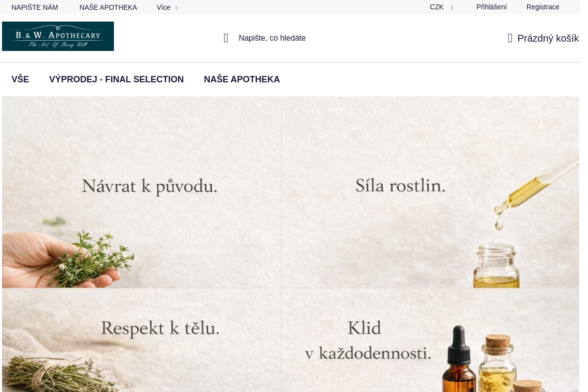This screenshot has height=392, width=588.
Task: Focus the 'Napište, co hledáte' search field
Action: pos(272,38)
